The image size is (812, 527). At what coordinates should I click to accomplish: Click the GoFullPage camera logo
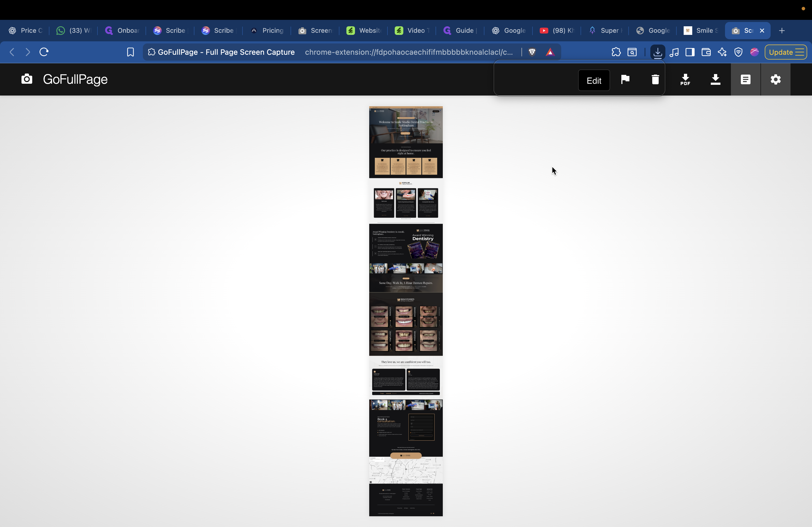click(27, 79)
